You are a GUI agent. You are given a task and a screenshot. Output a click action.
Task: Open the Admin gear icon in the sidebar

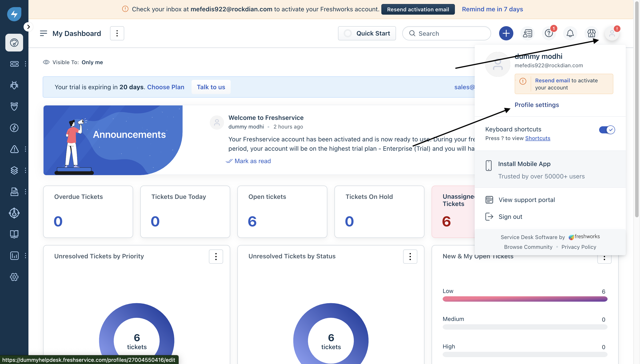coord(14,277)
